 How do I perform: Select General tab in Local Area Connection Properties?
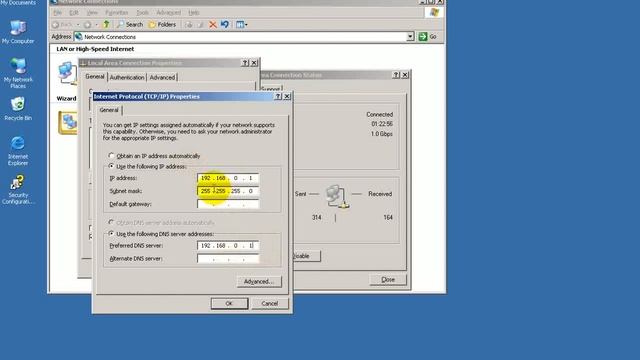tap(95, 77)
